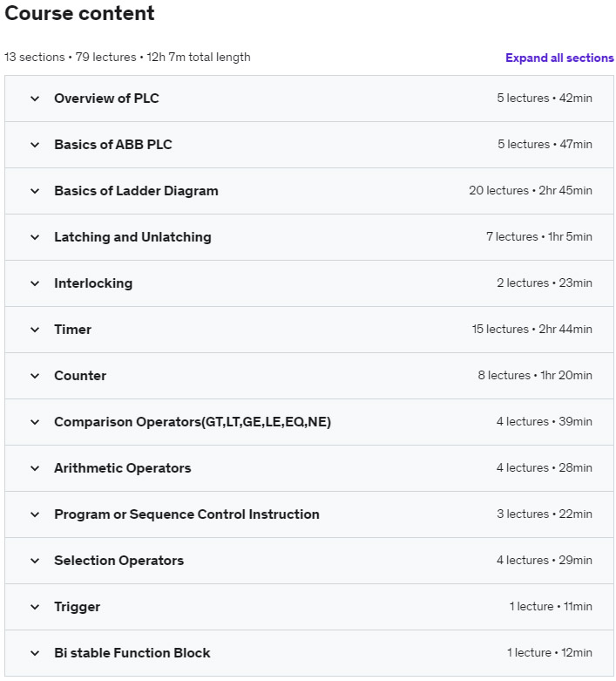Select the Timer section title

coord(72,330)
